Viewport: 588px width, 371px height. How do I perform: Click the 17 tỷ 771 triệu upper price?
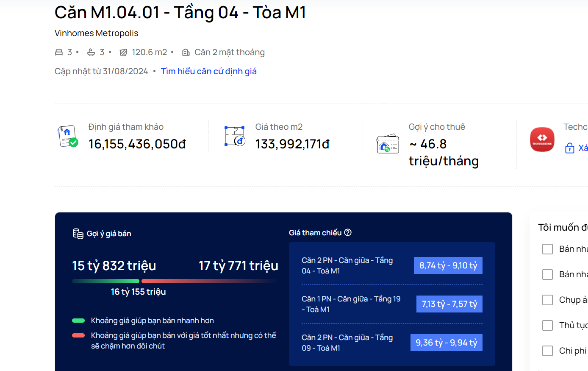coord(239,266)
